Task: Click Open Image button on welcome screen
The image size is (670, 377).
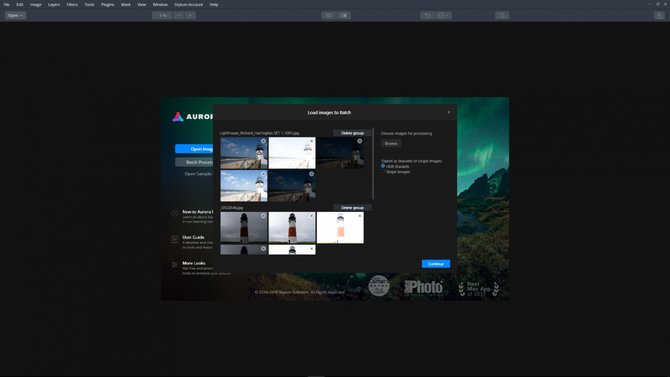Action: click(194, 149)
